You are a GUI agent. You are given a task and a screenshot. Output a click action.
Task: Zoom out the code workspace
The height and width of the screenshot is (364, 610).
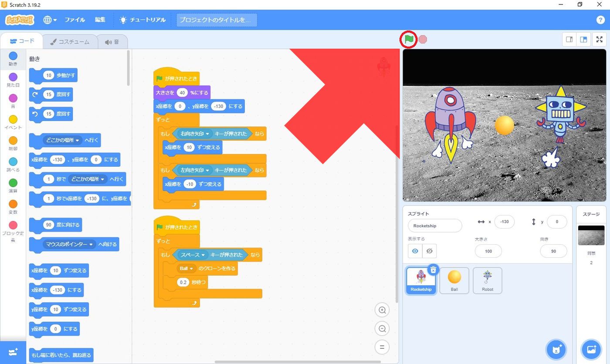(382, 329)
